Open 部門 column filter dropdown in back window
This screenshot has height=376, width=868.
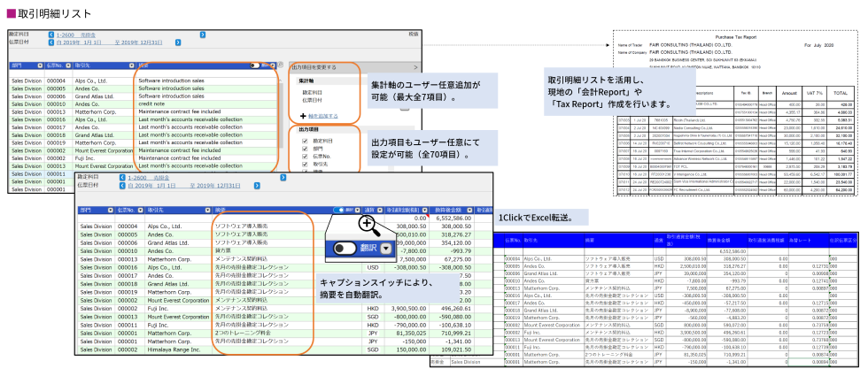40,65
